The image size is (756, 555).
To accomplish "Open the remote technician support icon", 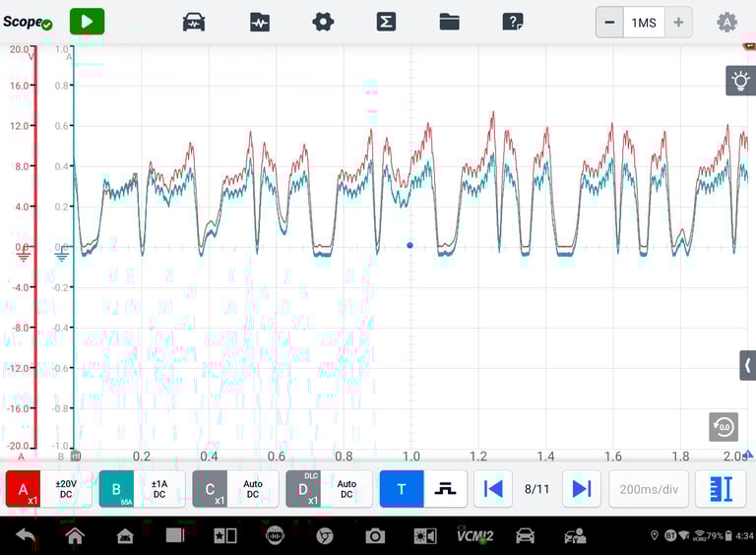I will pos(575,535).
